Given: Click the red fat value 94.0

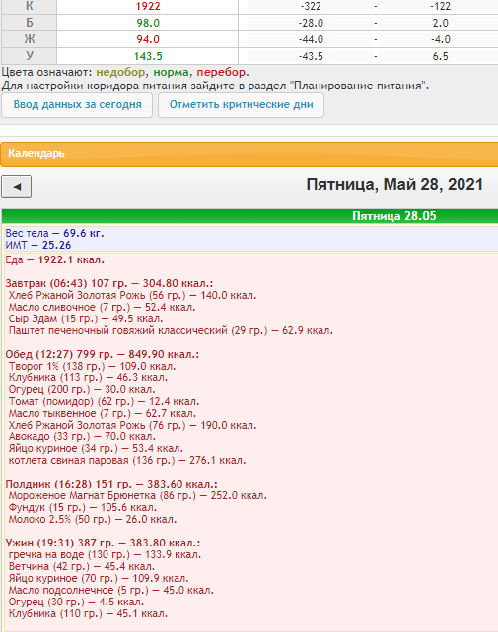Looking at the screenshot, I should [x=148, y=39].
